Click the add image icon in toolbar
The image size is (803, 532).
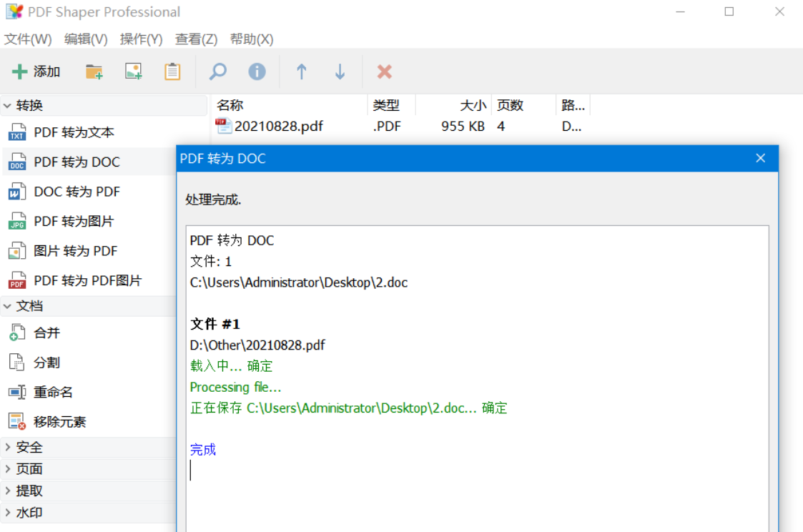pyautogui.click(x=134, y=72)
